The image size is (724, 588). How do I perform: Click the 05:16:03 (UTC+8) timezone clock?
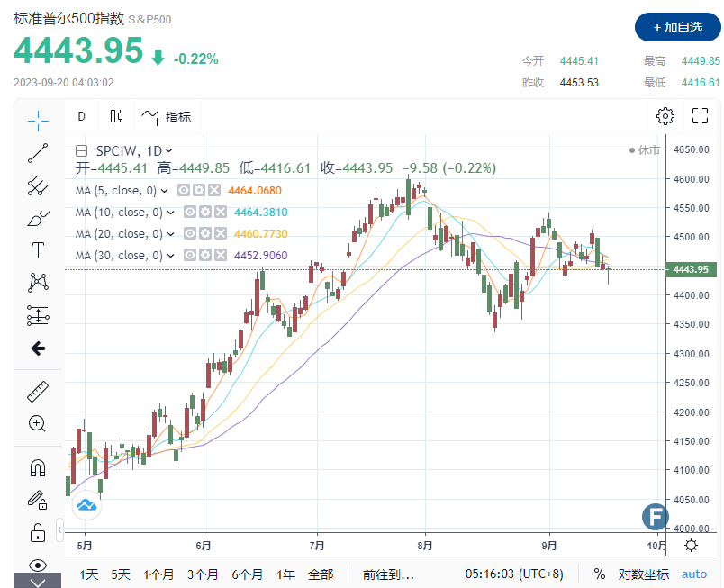click(514, 574)
